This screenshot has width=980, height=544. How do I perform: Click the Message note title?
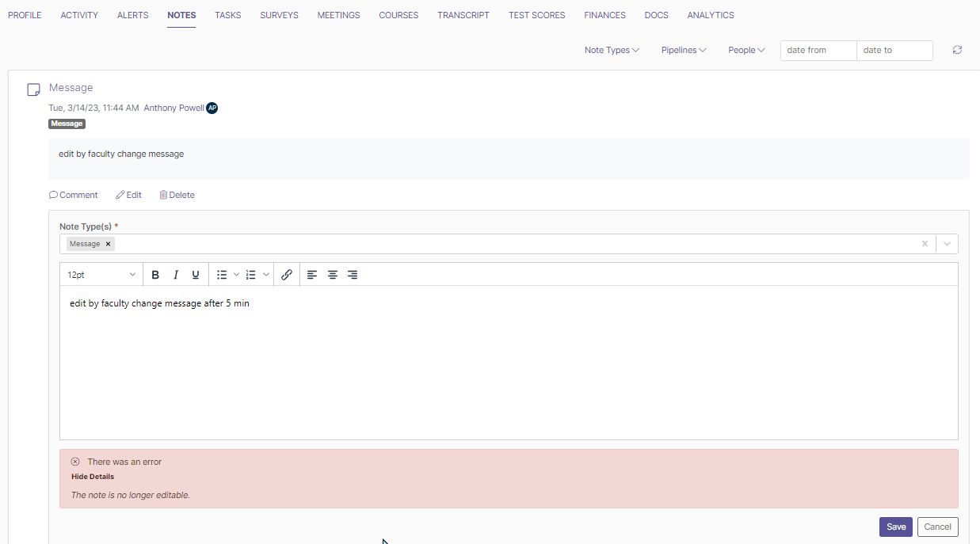click(71, 87)
